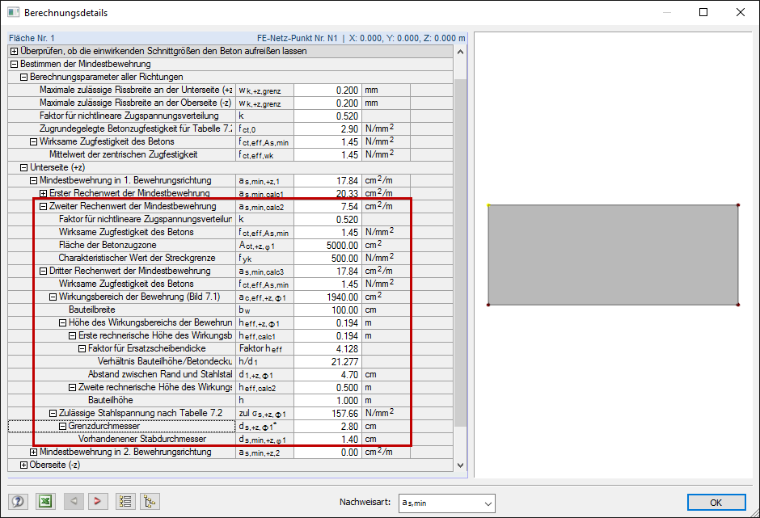Close the Berechnungsdetails window
This screenshot has height=518, width=760.
pos(740,12)
